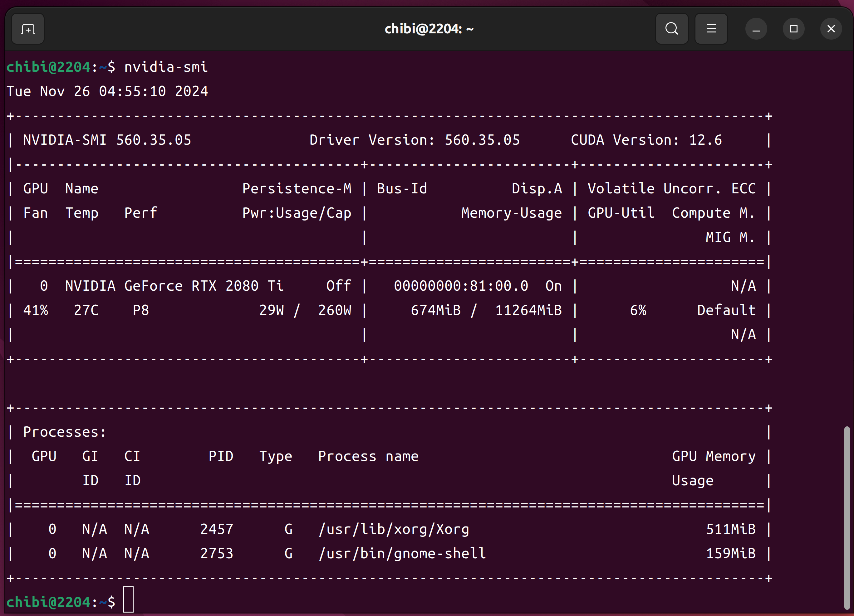This screenshot has height=616, width=854.
Task: Open a new terminal tab
Action: 28,29
